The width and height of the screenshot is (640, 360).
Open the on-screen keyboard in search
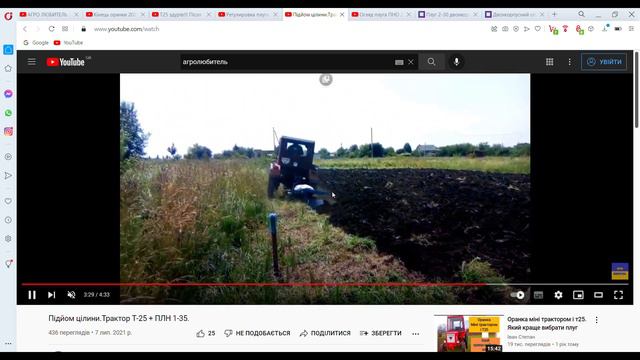pyautogui.click(x=399, y=62)
